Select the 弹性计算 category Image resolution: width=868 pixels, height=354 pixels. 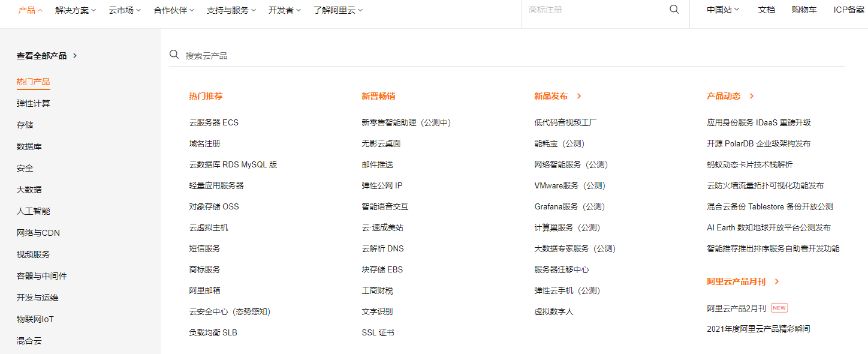coord(34,103)
